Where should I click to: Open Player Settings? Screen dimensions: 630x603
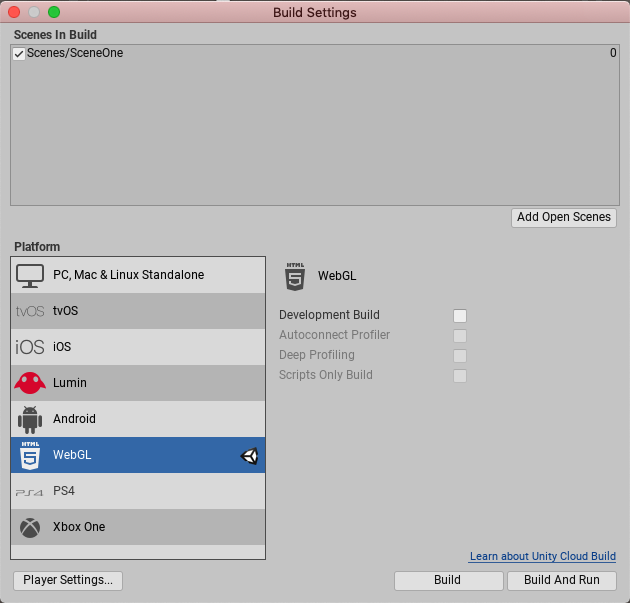pos(68,580)
